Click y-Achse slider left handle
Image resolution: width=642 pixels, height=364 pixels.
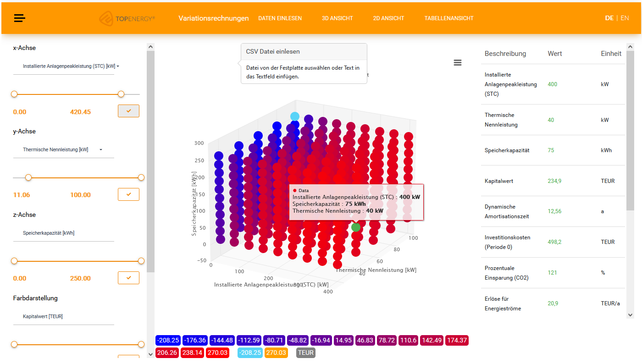28,177
